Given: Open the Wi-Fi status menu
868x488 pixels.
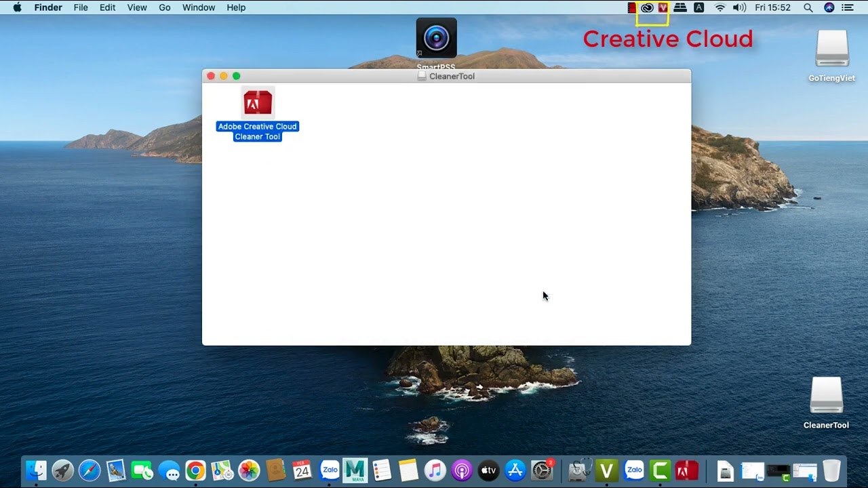Looking at the screenshot, I should (720, 7).
